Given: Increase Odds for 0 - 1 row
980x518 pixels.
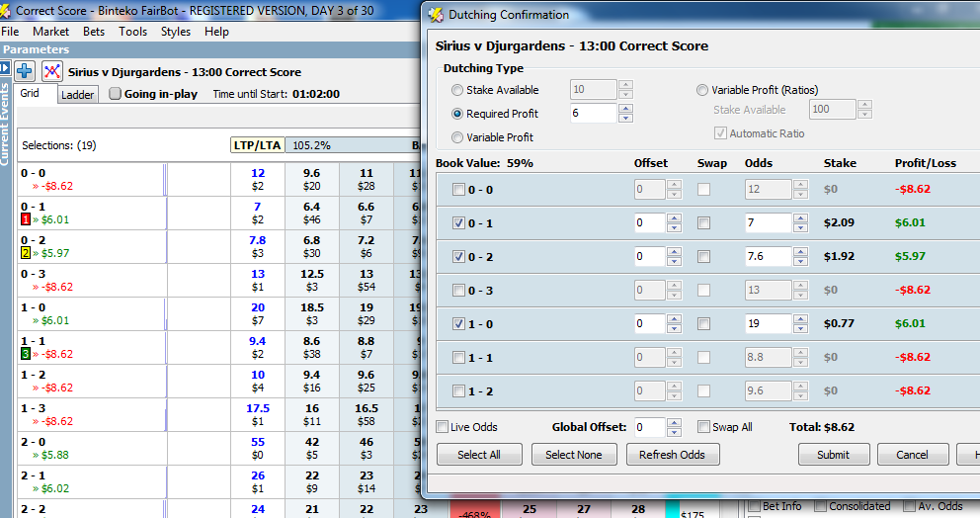Looking at the screenshot, I should [800, 218].
